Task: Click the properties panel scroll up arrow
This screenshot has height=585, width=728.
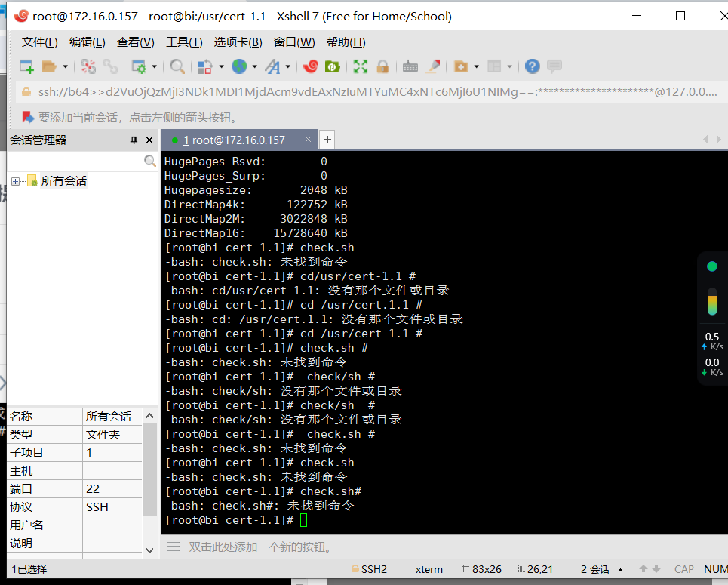Action: [x=149, y=416]
